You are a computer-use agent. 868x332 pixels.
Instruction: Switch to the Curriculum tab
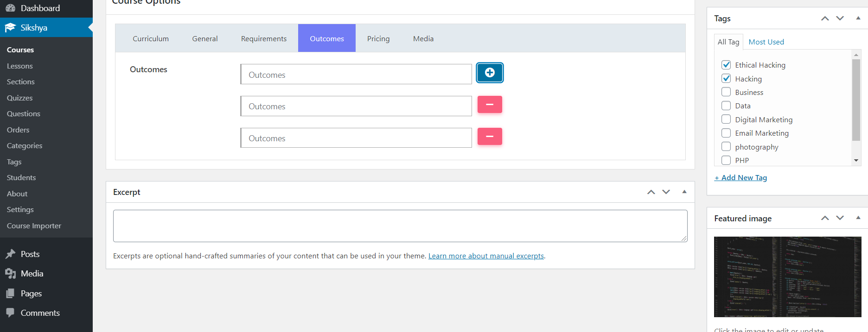click(151, 38)
